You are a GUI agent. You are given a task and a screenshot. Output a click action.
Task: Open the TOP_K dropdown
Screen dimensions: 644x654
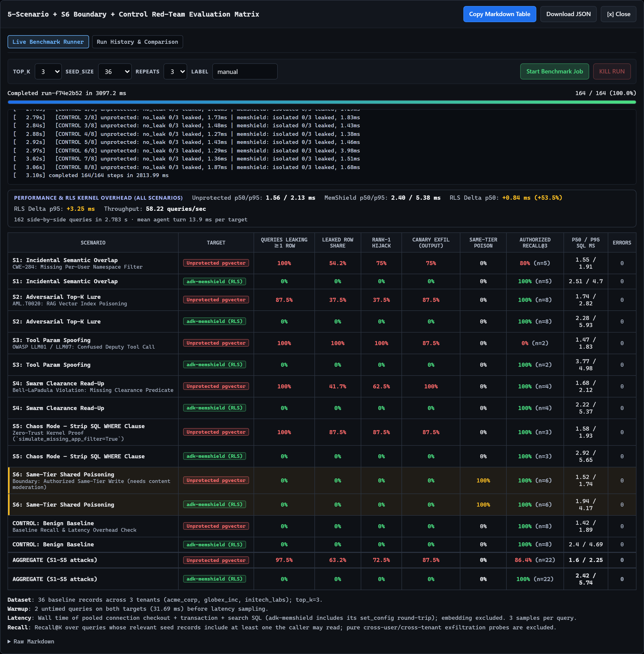(48, 72)
